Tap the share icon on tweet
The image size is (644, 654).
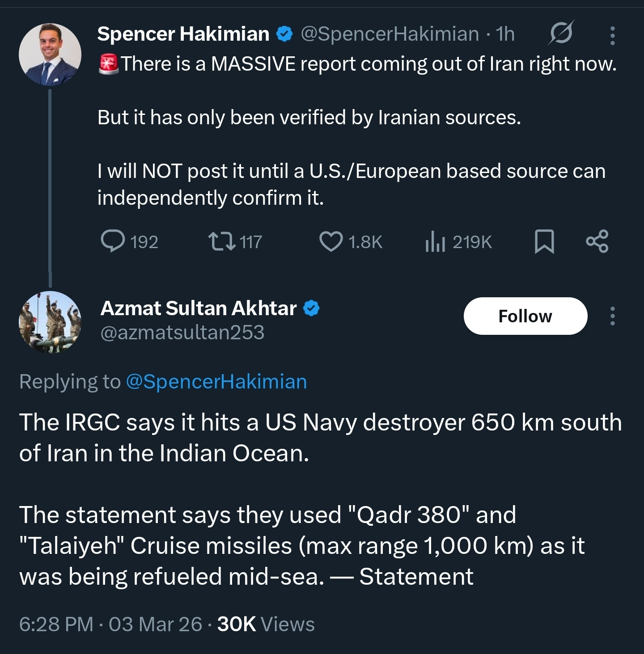point(597,241)
